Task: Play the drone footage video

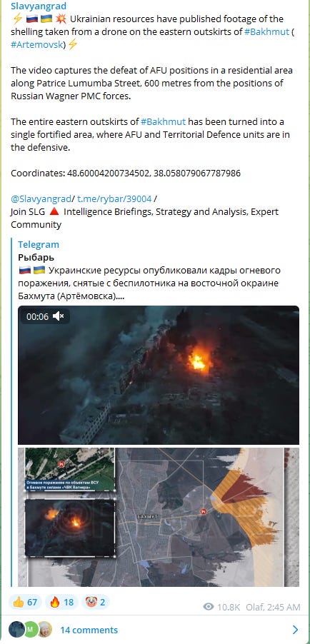Action: pyautogui.click(x=159, y=375)
